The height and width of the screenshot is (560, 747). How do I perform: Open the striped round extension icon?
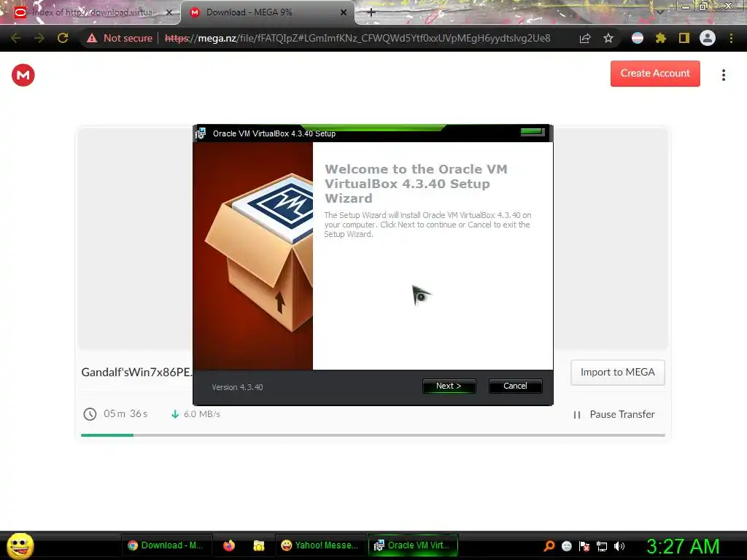(x=637, y=38)
